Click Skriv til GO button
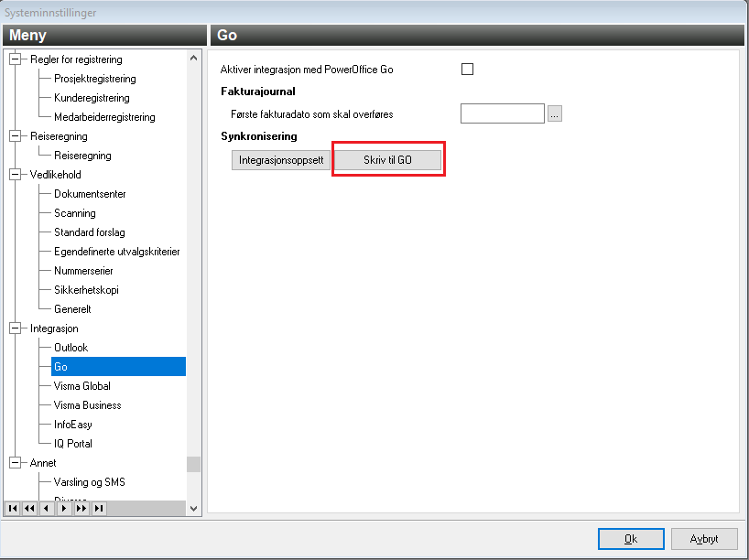Image resolution: width=749 pixels, height=560 pixels. [387, 160]
